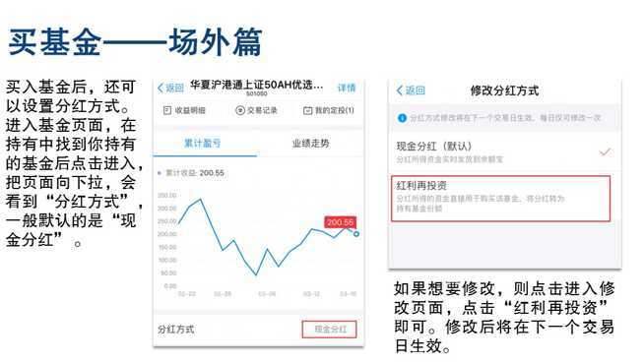This screenshot has height=363, width=644.
Task: Open 收益明细 earnings details
Action: [184, 110]
